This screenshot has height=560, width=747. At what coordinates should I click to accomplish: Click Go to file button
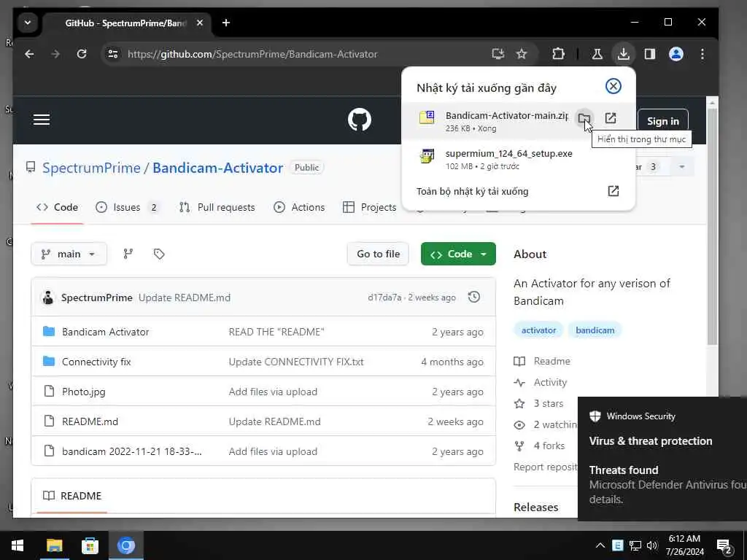pyautogui.click(x=379, y=254)
